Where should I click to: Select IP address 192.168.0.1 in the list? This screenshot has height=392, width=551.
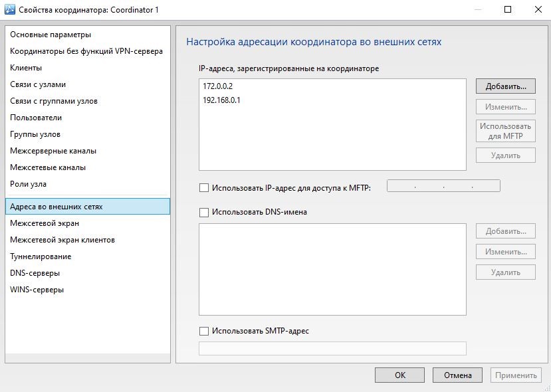[221, 100]
